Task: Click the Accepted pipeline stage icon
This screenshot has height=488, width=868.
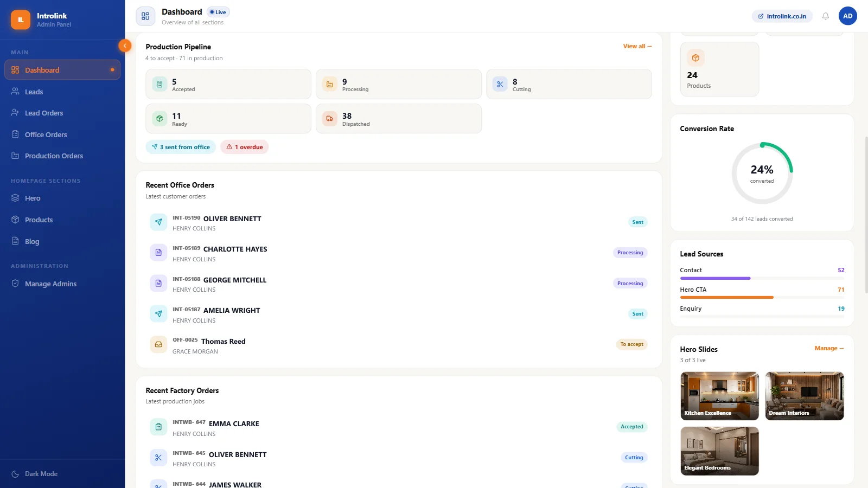Action: 159,84
